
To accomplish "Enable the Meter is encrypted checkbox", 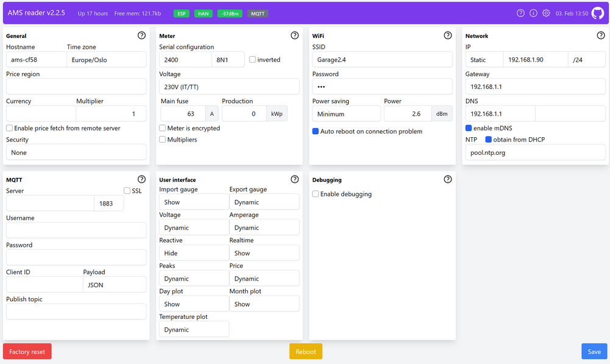I will coord(163,129).
